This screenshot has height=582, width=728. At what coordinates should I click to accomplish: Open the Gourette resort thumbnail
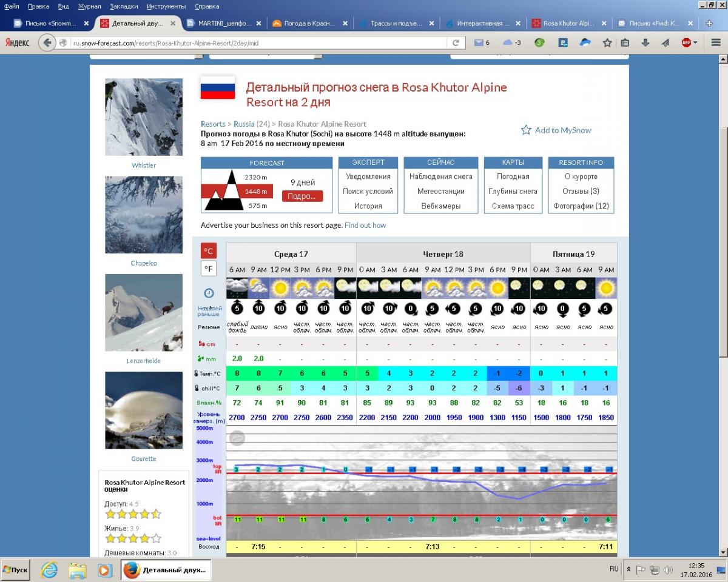click(x=144, y=410)
